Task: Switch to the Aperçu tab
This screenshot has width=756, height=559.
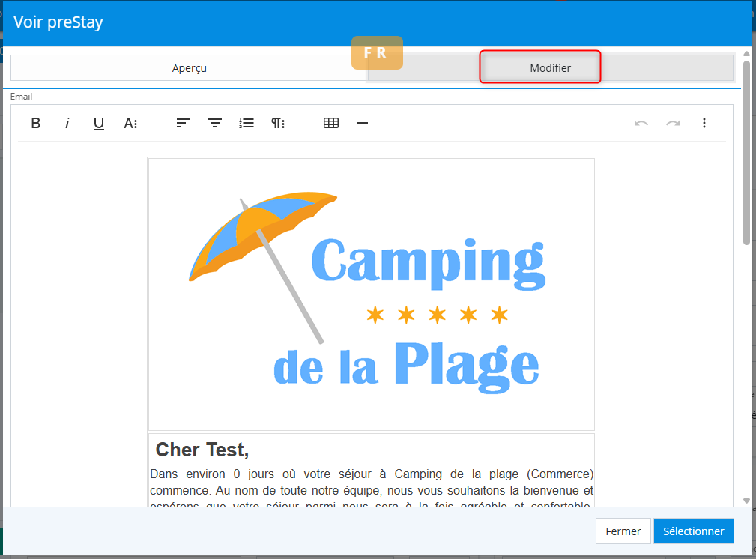Action: (189, 68)
